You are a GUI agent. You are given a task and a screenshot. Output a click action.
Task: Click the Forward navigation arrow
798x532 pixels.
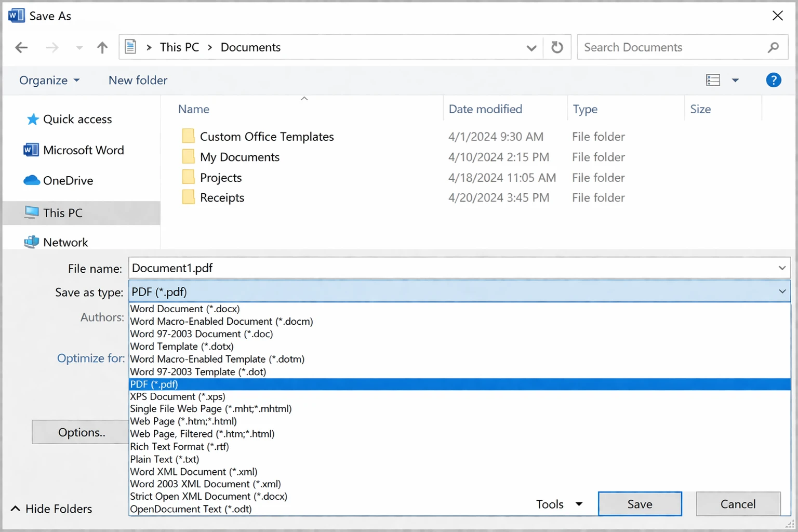point(52,48)
